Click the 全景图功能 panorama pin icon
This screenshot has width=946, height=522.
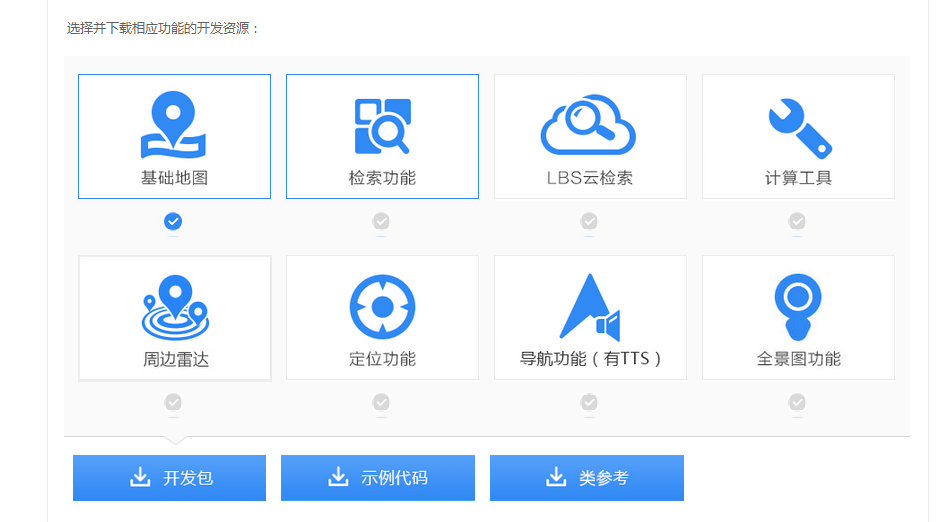click(798, 307)
